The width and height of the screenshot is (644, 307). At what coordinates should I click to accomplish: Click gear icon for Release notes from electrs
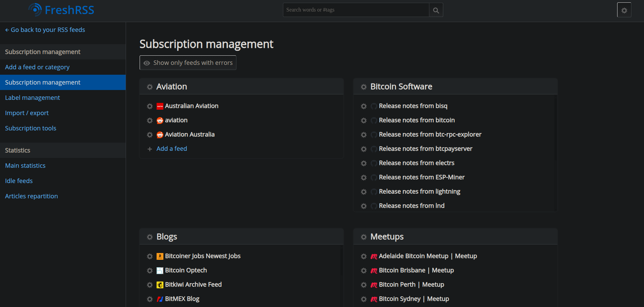(x=364, y=163)
